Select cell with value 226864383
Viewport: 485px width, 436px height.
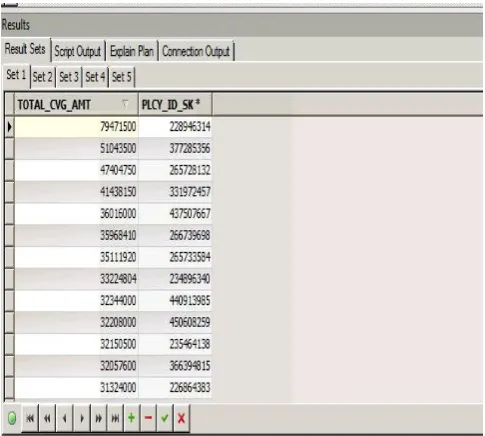pyautogui.click(x=175, y=387)
